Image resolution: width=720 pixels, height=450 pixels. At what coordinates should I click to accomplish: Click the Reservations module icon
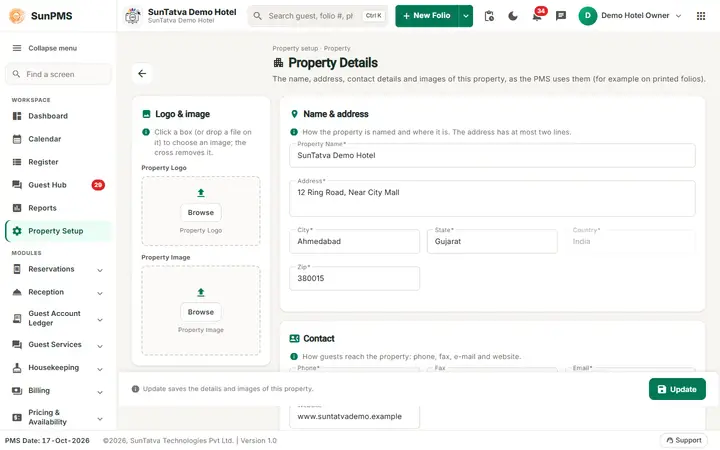click(17, 269)
